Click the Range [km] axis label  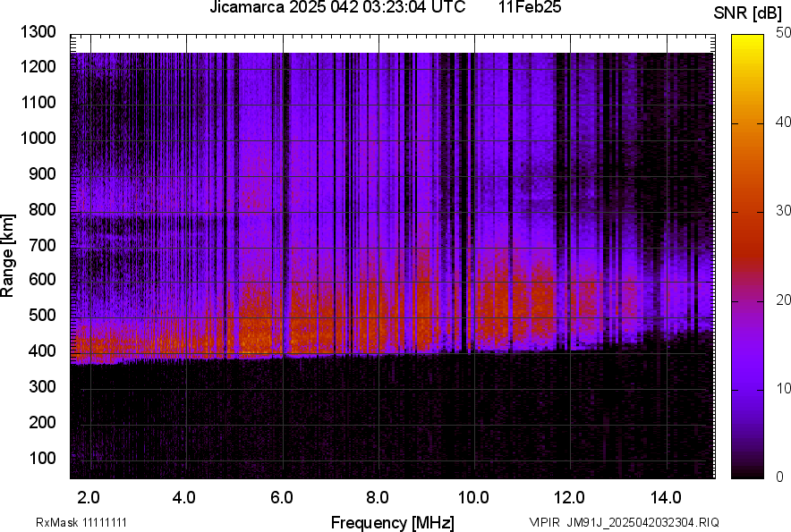[x=8, y=256]
